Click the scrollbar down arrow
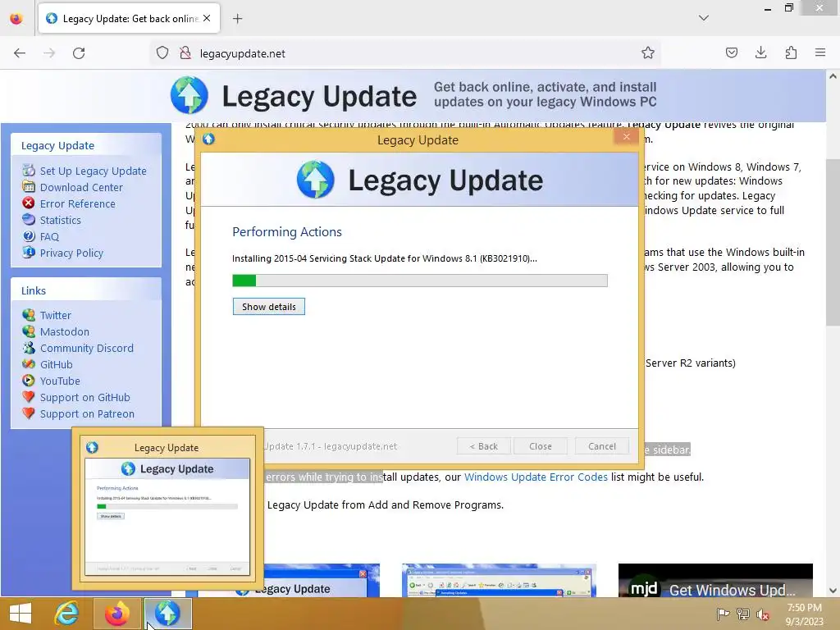Image resolution: width=840 pixels, height=630 pixels. [x=833, y=591]
